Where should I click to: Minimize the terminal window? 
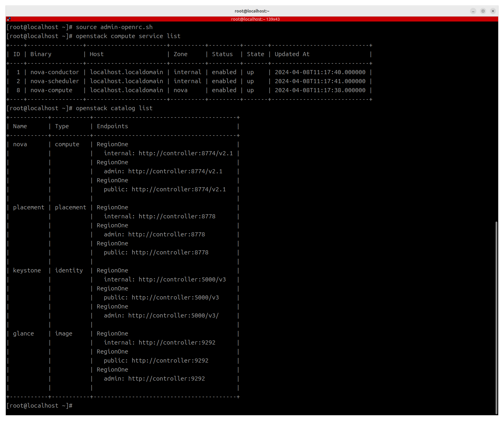(x=473, y=11)
